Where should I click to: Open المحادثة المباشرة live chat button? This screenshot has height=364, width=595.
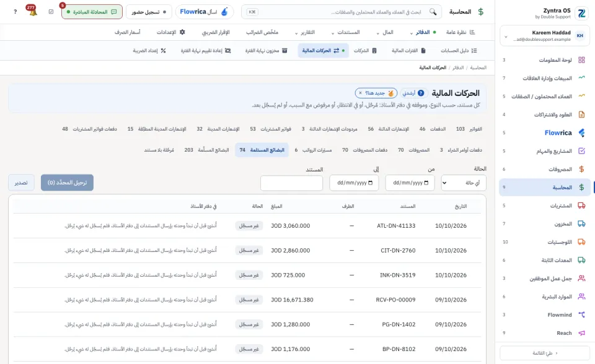92,12
